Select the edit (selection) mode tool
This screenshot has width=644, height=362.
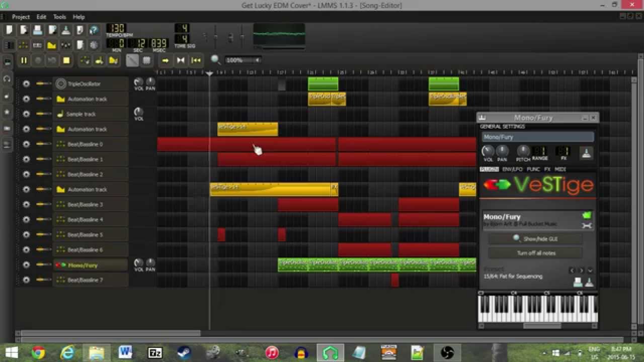(146, 60)
